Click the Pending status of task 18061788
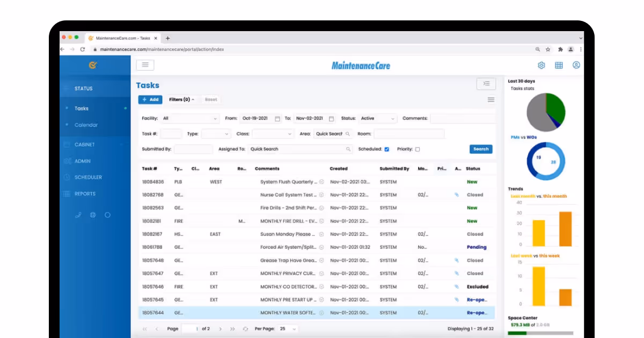The image size is (644, 338). pos(477,247)
